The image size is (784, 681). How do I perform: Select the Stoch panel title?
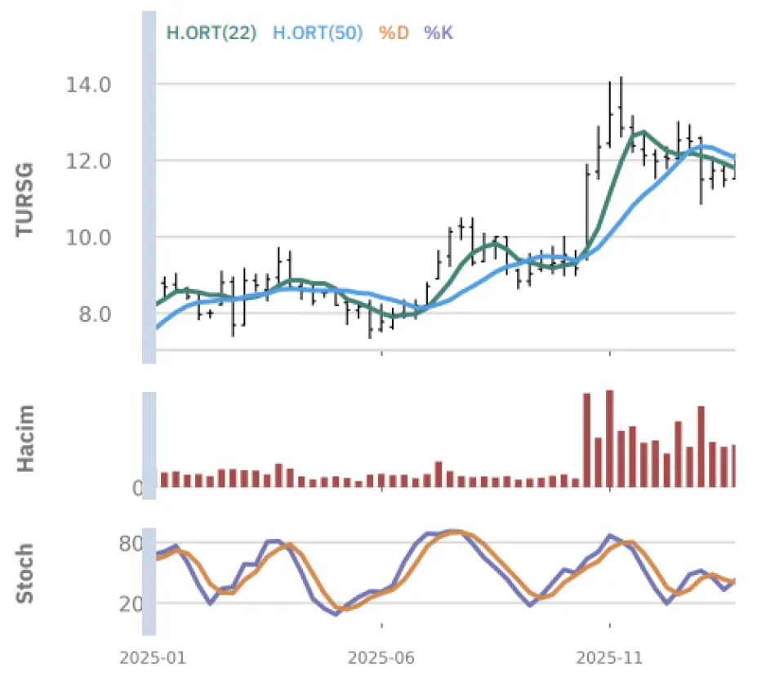[26, 573]
